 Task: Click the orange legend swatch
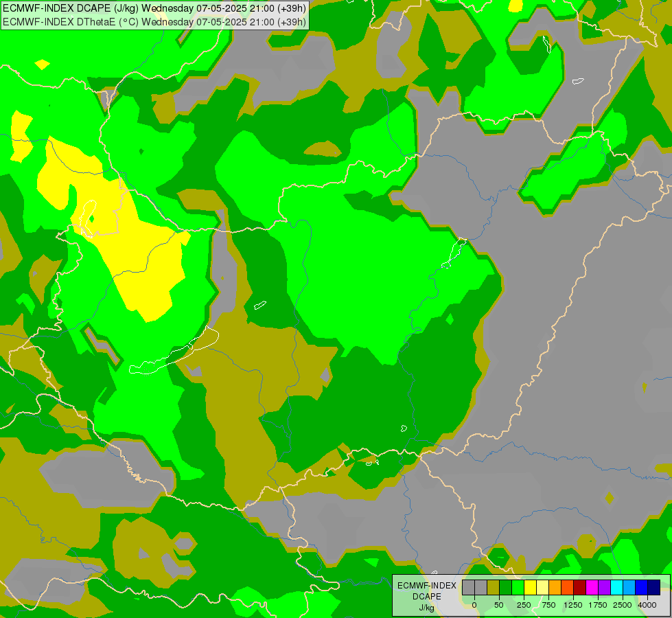[555, 588]
